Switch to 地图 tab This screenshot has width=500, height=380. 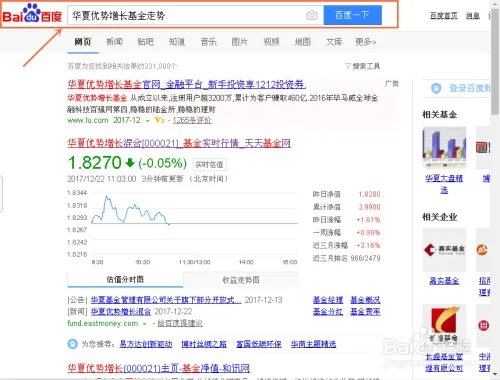tap(303, 42)
